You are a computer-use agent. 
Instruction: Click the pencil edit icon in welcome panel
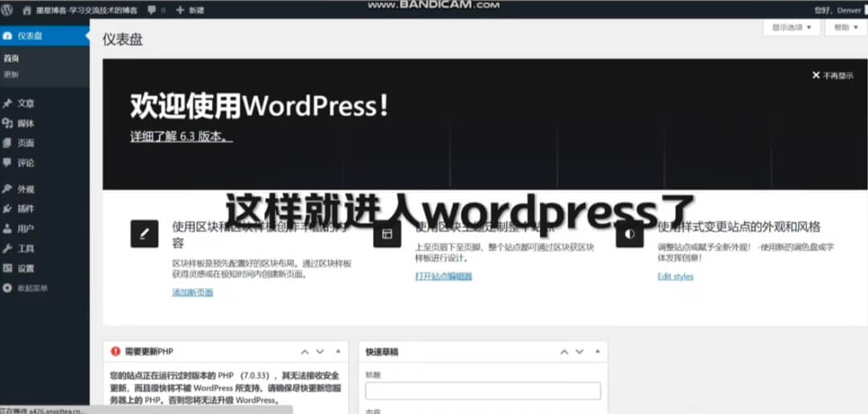click(145, 234)
